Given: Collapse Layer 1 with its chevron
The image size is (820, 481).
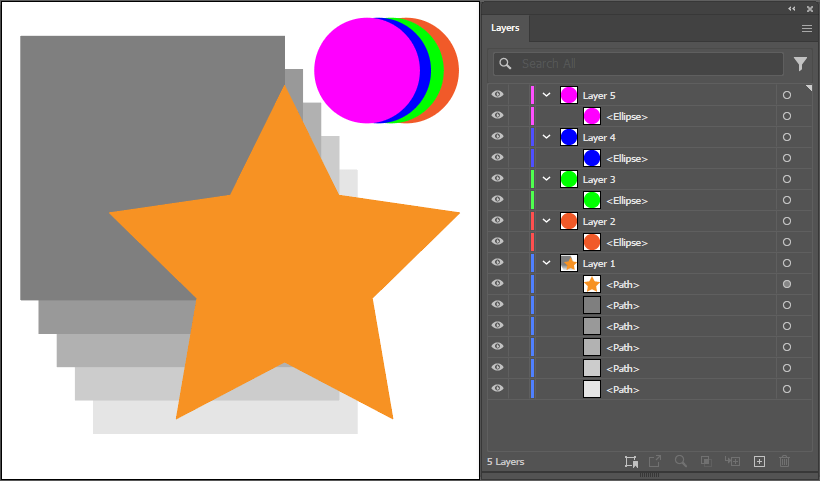Looking at the screenshot, I should click(x=546, y=263).
